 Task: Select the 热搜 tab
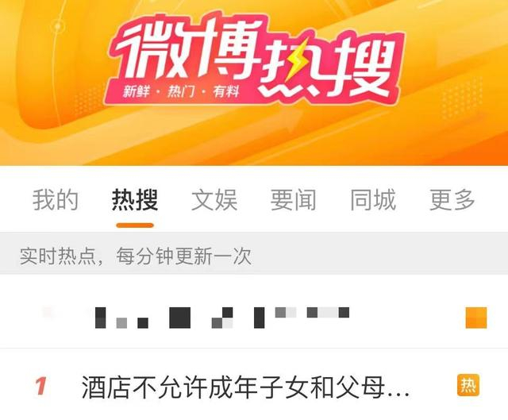pos(135,200)
